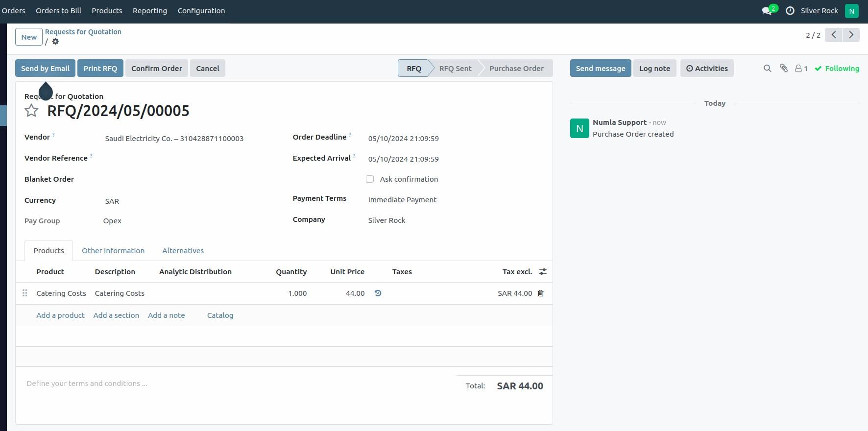Search messages with magnifier icon in chatter
The width and height of the screenshot is (868, 431).
767,69
